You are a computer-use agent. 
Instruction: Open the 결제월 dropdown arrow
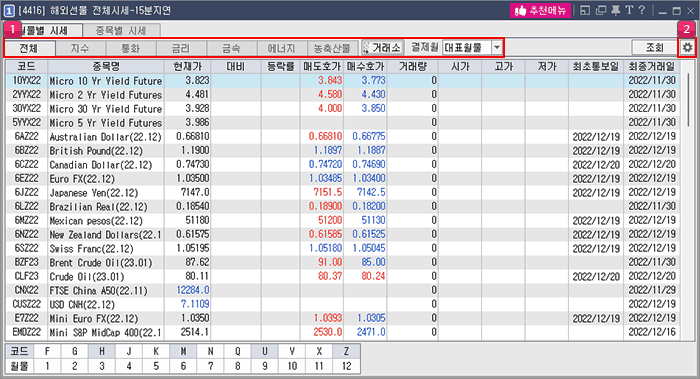pyautogui.click(x=497, y=47)
